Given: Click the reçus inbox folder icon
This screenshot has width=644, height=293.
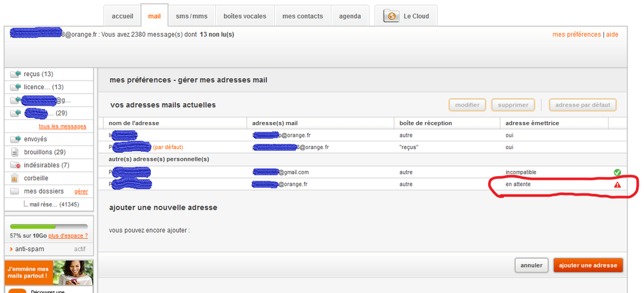Looking at the screenshot, I should coord(15,74).
